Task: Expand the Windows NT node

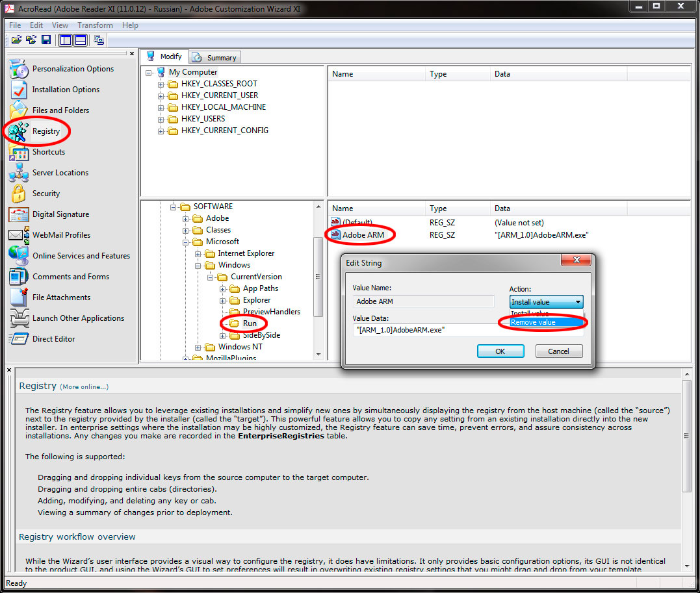Action: click(198, 347)
